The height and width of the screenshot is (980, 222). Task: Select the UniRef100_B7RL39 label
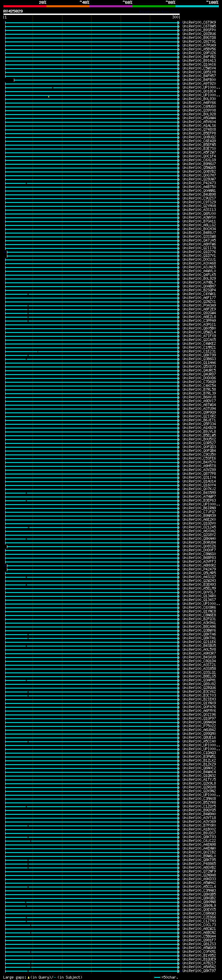[199, 394]
